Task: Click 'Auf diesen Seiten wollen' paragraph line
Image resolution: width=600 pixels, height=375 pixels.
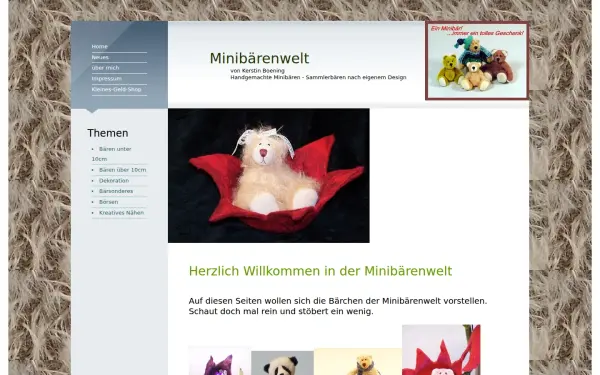Action: pyautogui.click(x=338, y=301)
